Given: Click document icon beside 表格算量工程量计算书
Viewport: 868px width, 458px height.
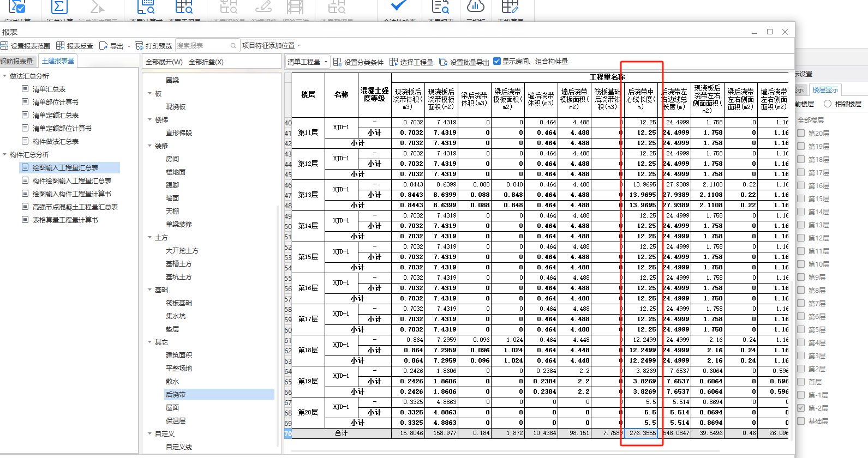Looking at the screenshot, I should pyautogui.click(x=25, y=219).
